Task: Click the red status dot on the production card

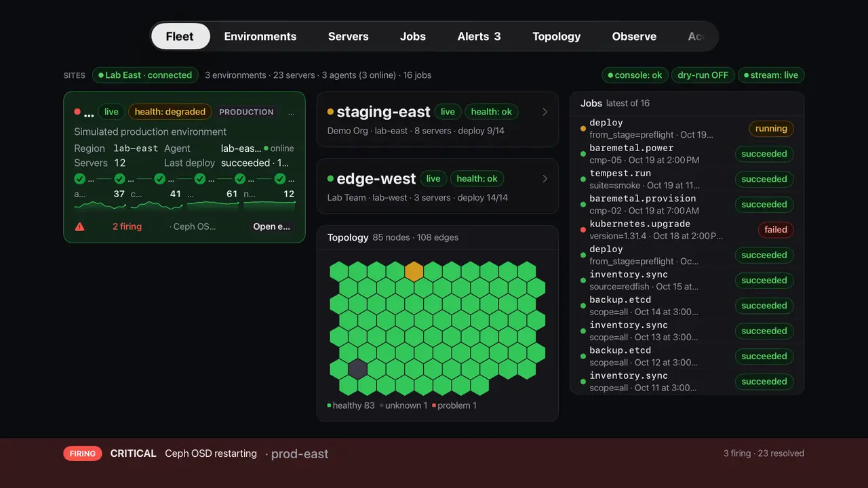Action: coord(77,112)
